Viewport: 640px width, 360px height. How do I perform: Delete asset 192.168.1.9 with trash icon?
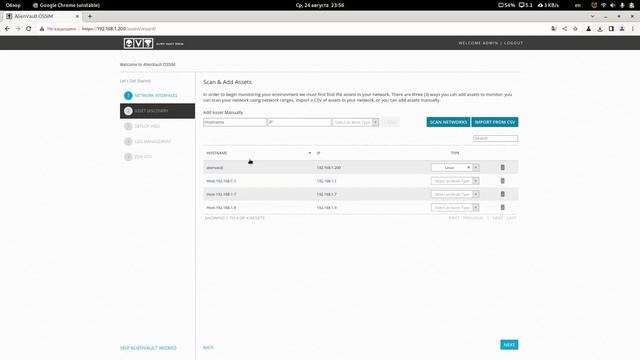[502, 207]
